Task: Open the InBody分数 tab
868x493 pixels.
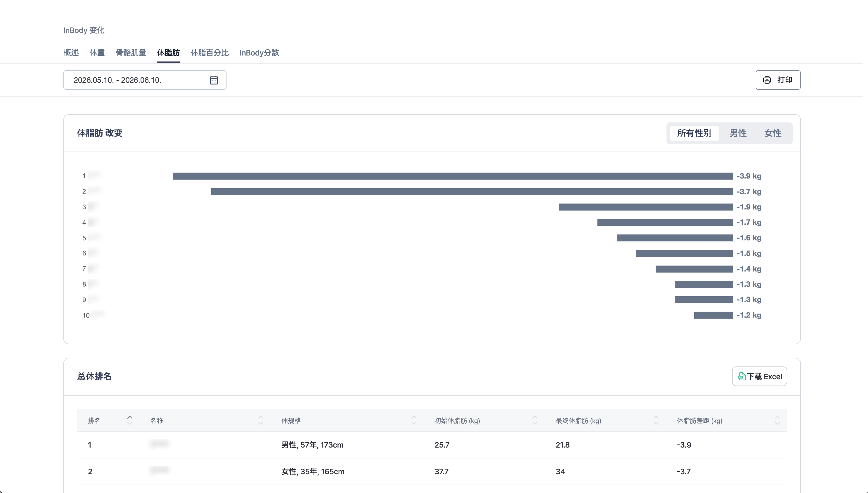Action: click(x=259, y=53)
